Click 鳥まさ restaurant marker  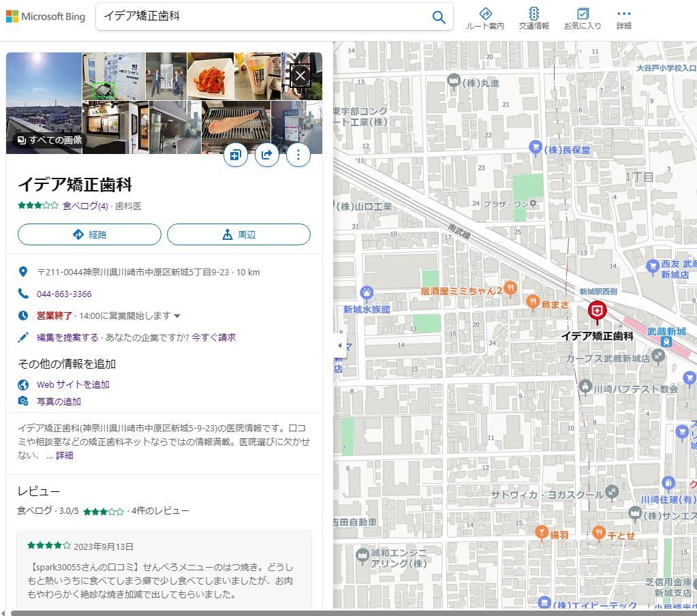click(533, 303)
